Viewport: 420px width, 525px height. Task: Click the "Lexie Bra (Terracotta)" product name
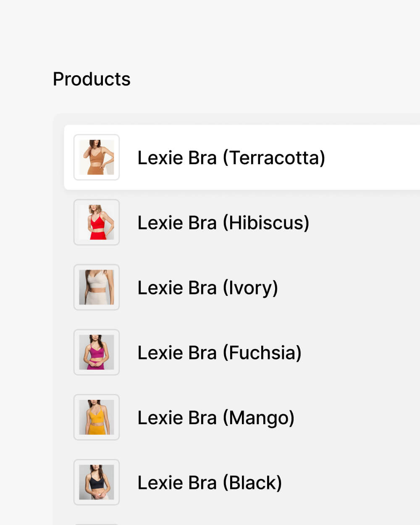tap(231, 158)
